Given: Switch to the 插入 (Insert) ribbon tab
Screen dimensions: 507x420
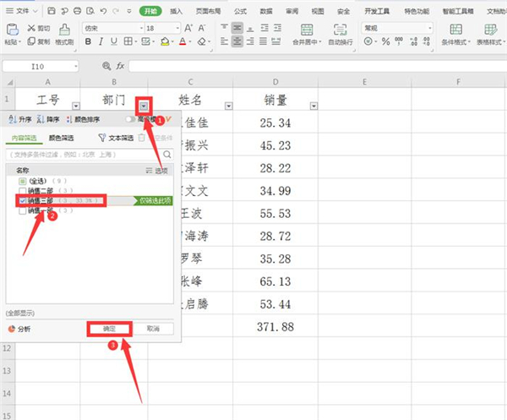Looking at the screenshot, I should 176,11.
